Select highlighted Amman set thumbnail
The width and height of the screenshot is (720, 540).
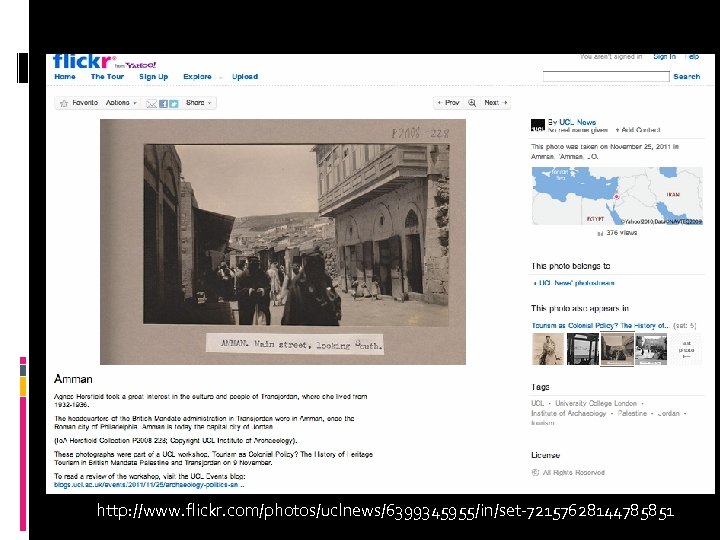pyautogui.click(x=617, y=349)
